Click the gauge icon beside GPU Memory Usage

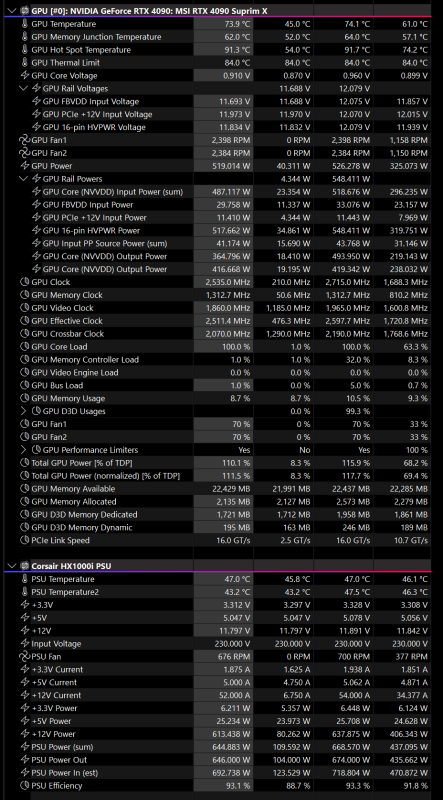(x=25, y=398)
